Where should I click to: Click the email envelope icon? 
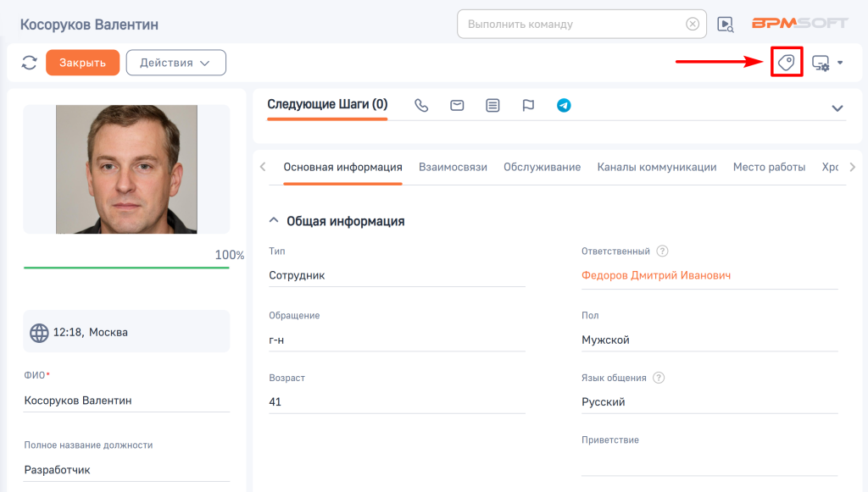[x=457, y=106]
